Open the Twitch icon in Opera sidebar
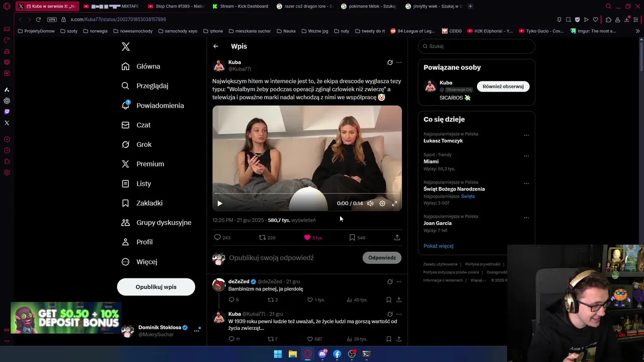 coord(7,112)
